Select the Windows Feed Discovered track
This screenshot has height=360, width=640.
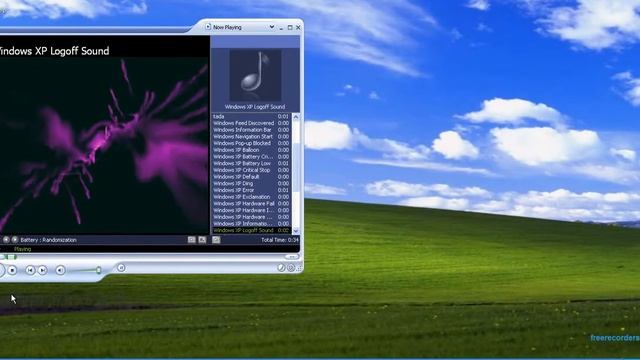pyautogui.click(x=251, y=123)
